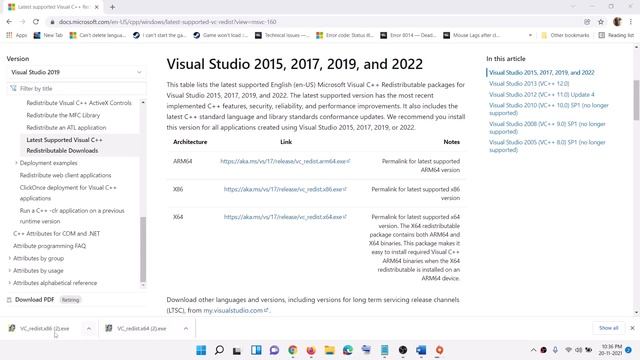Open 'C++ Attributes for COM and .NET'

tap(56, 233)
